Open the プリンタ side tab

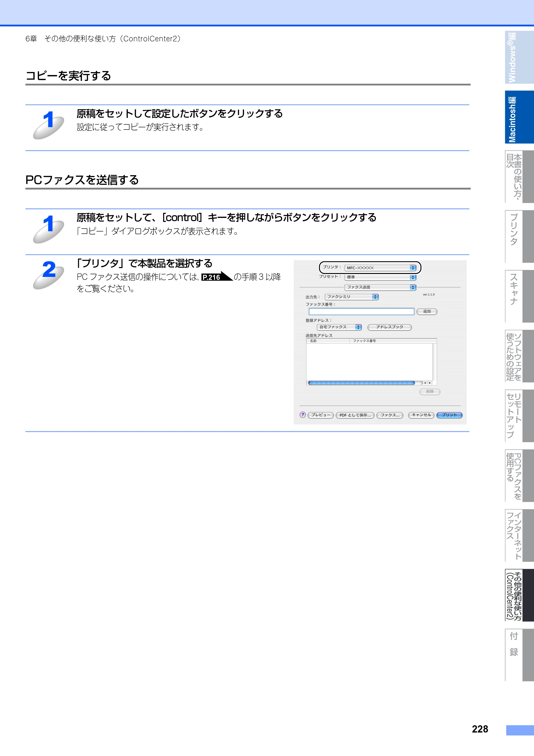519,236
